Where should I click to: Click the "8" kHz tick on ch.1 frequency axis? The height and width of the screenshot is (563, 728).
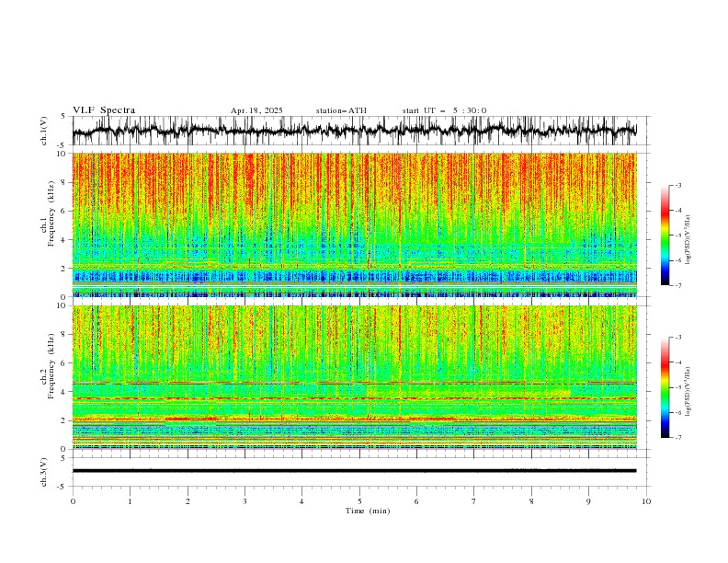pyautogui.click(x=63, y=182)
